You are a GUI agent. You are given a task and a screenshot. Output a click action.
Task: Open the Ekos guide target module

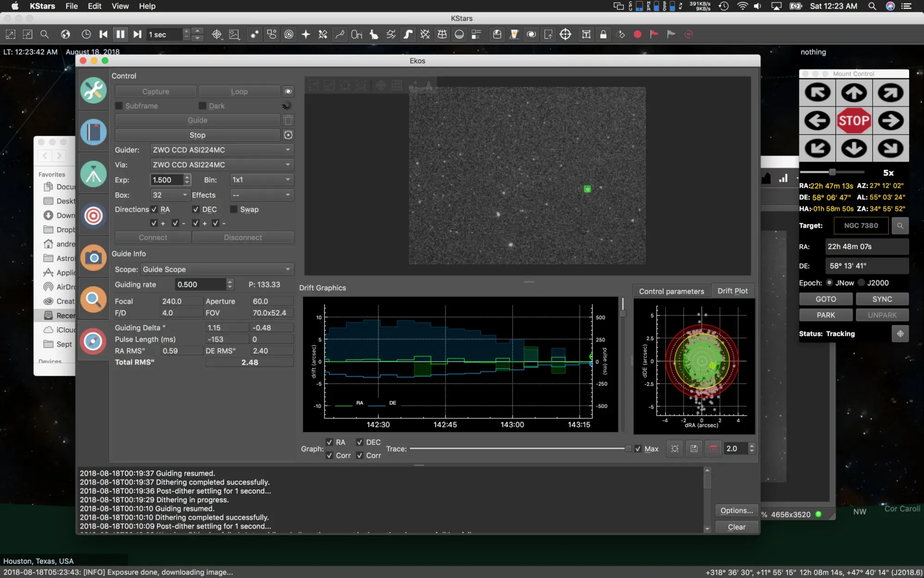pyautogui.click(x=93, y=216)
